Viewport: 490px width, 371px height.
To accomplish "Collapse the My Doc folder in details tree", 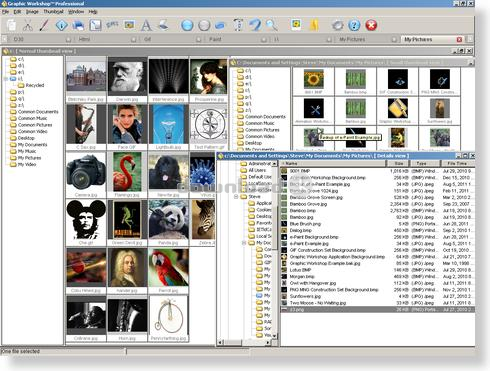I will [x=244, y=243].
